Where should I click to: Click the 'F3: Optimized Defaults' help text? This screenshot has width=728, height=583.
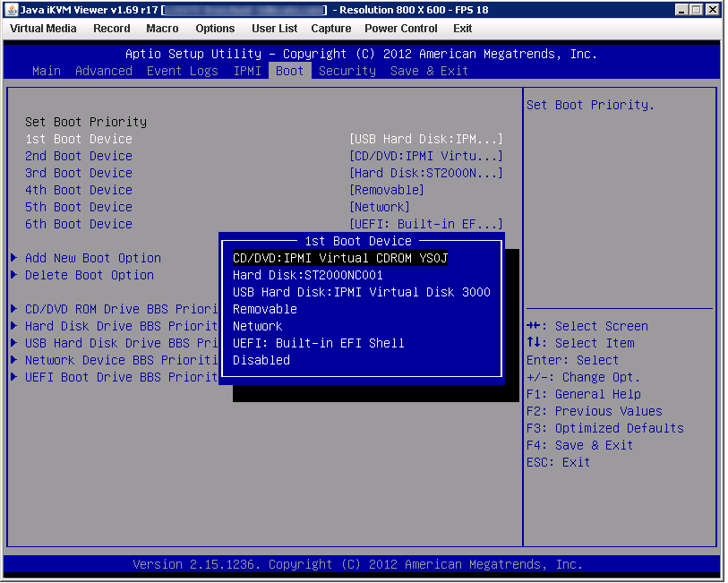[605, 428]
